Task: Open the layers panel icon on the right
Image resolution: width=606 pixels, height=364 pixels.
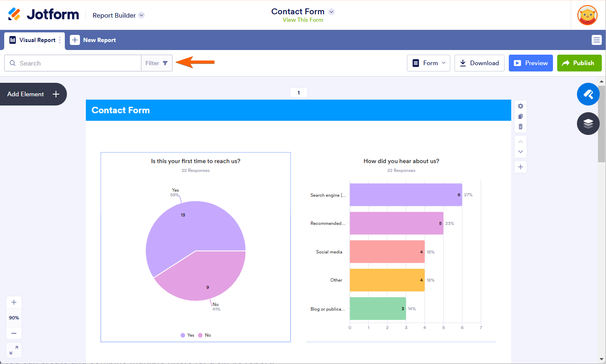Action: pos(588,124)
